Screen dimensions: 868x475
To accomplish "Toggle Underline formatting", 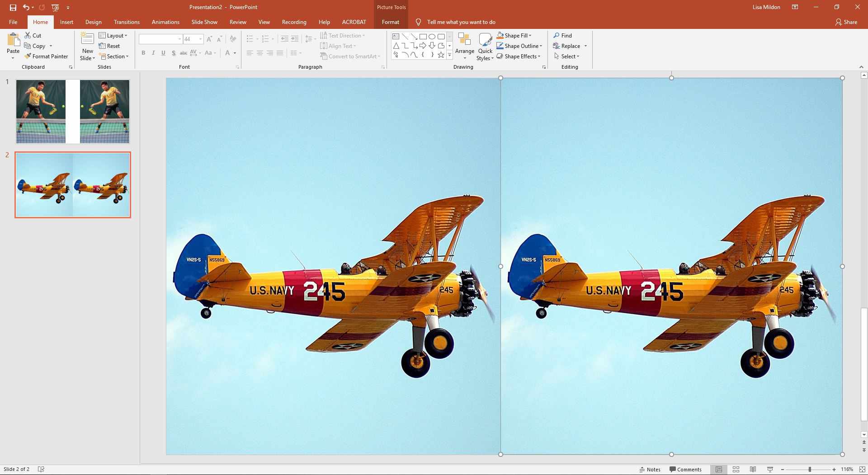I will 163,53.
